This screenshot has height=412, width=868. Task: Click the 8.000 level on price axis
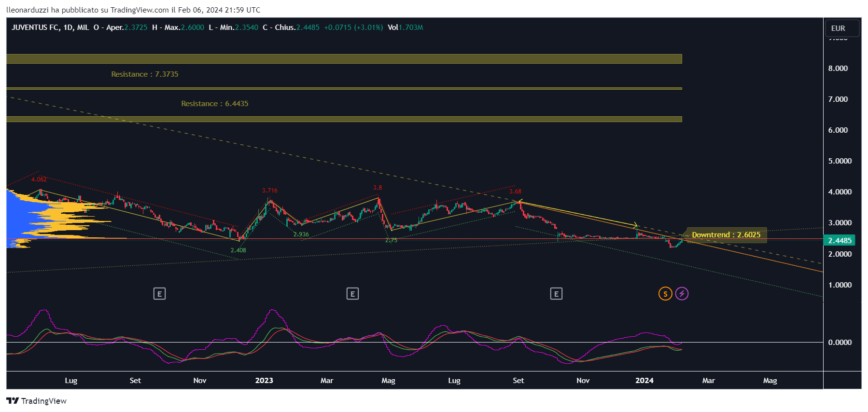(838, 69)
